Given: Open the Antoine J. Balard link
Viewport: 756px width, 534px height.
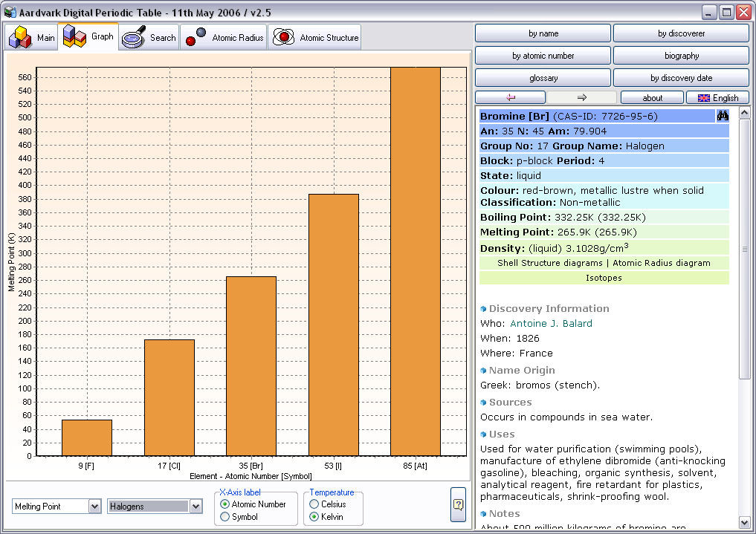Looking at the screenshot, I should click(551, 323).
